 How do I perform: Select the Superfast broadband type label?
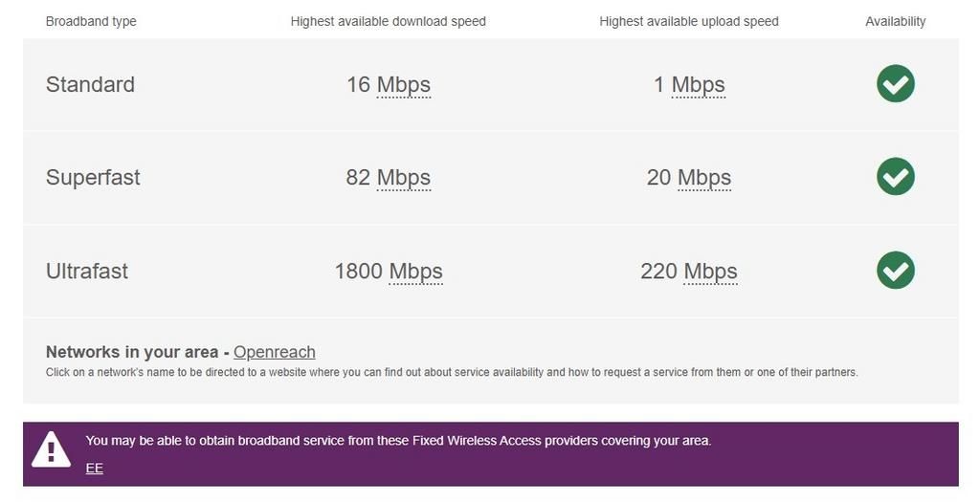[x=93, y=178]
